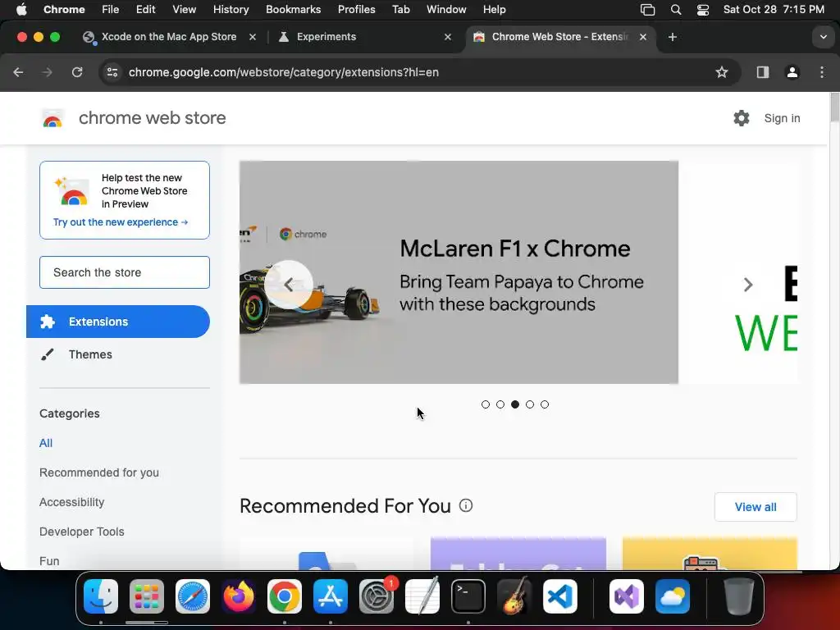Open Trash in the dock

pos(739,596)
